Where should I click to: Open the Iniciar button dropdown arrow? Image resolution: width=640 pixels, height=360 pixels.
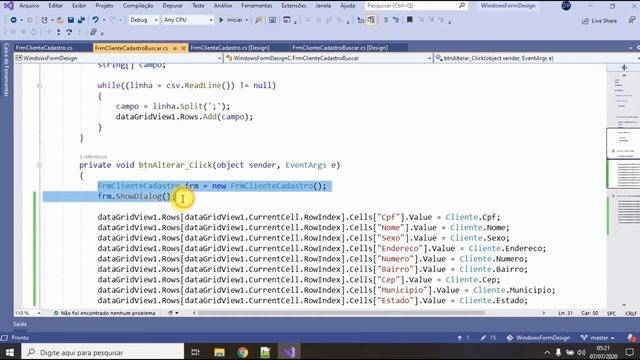(247, 20)
